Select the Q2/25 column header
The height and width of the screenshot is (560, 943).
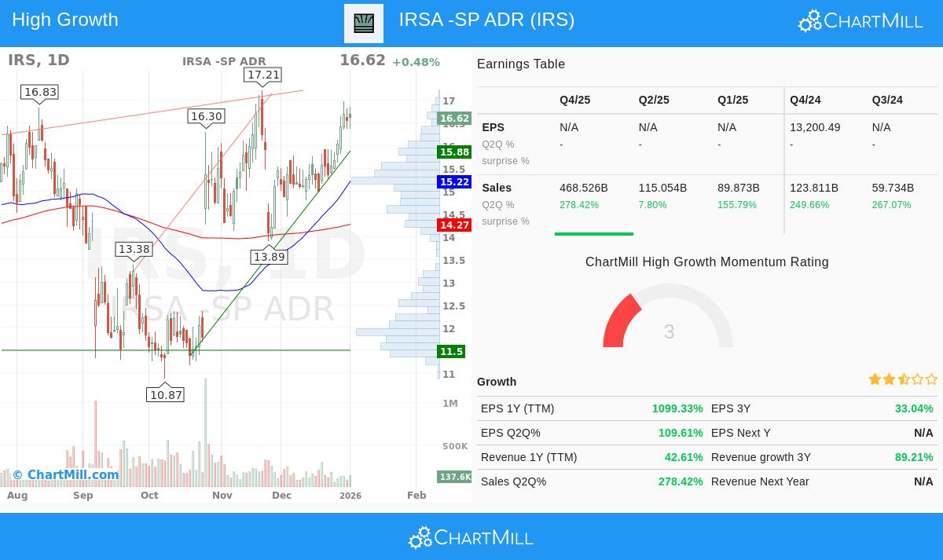tap(654, 100)
